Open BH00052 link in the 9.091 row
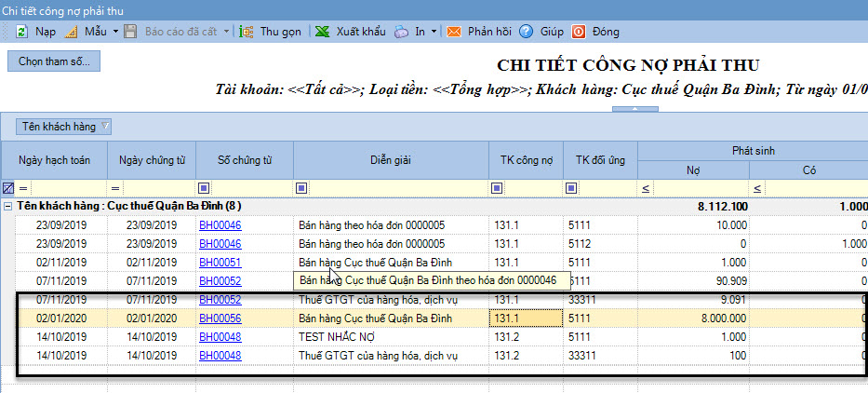 point(220,300)
